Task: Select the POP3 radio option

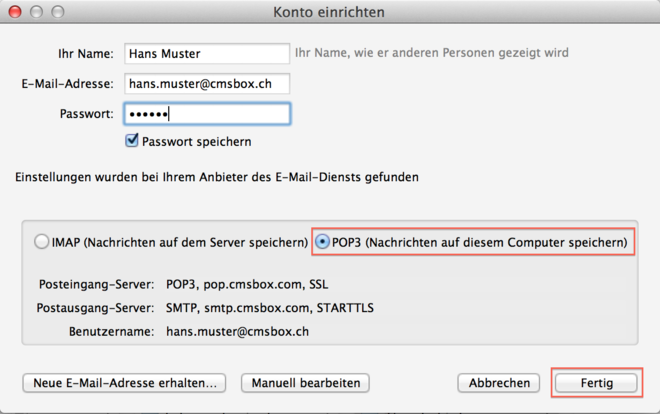Action: [323, 242]
